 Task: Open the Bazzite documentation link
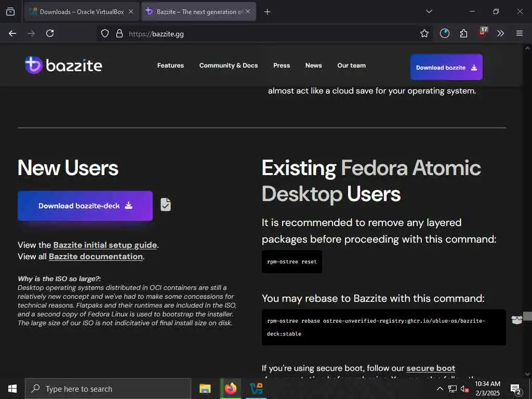96,257
